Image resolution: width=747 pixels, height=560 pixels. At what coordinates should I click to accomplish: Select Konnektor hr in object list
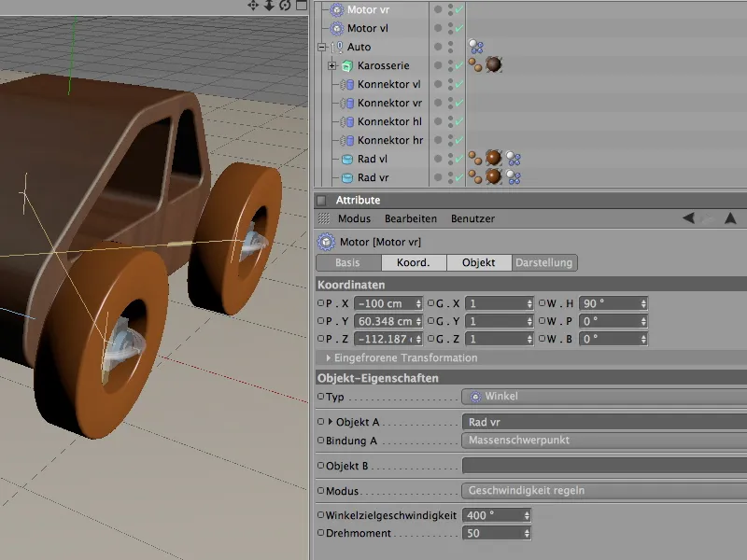point(389,140)
